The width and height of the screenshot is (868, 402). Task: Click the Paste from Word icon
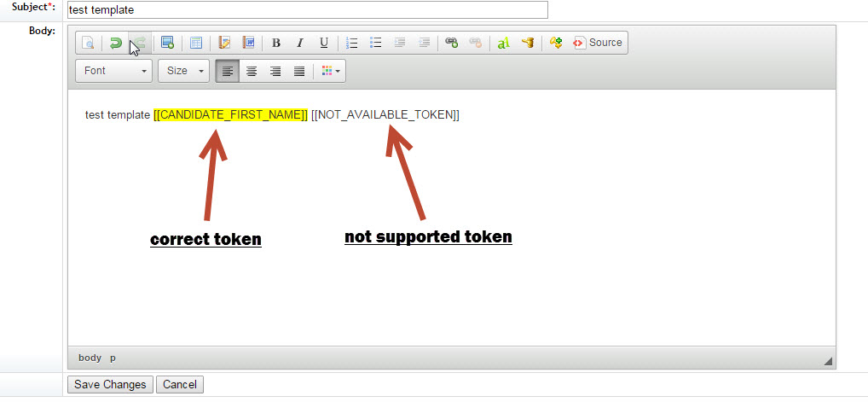coord(248,43)
